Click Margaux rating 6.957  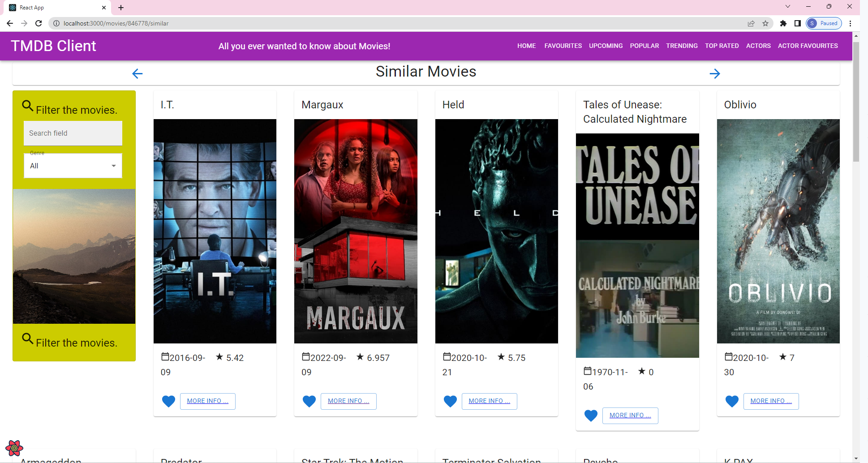tap(378, 358)
